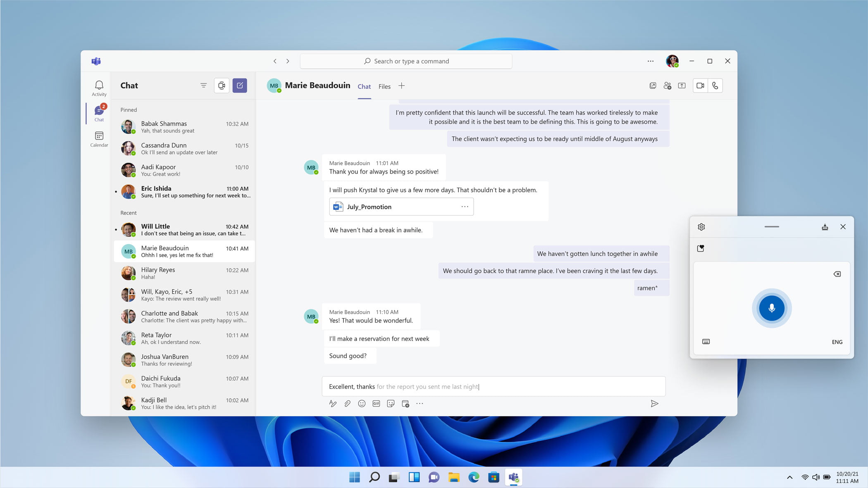Open the attachment icon in message toolbar
868x488 pixels.
coord(347,403)
